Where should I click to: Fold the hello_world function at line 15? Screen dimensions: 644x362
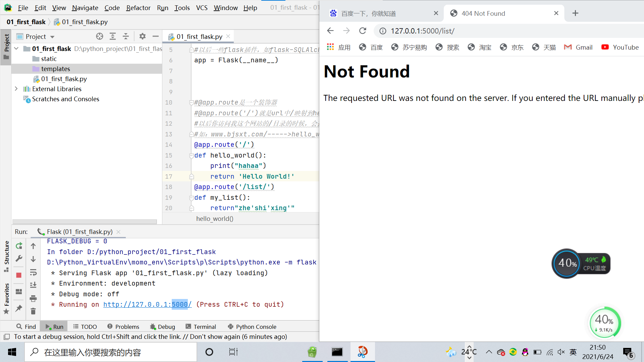coord(191,156)
